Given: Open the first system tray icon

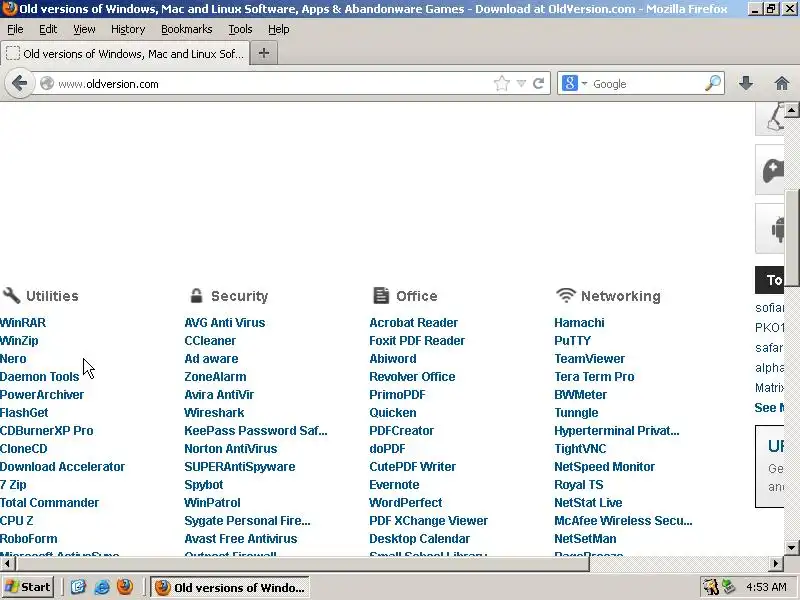Looking at the screenshot, I should pos(710,587).
